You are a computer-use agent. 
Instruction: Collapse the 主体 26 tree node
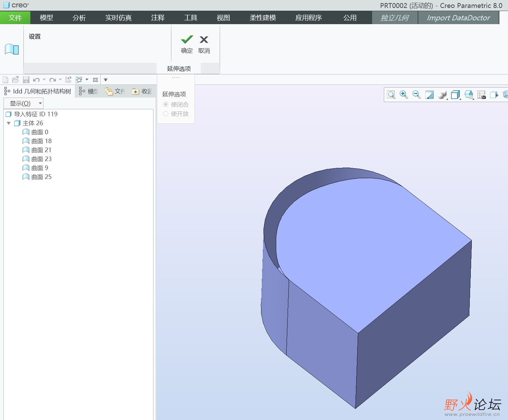pyautogui.click(x=9, y=123)
